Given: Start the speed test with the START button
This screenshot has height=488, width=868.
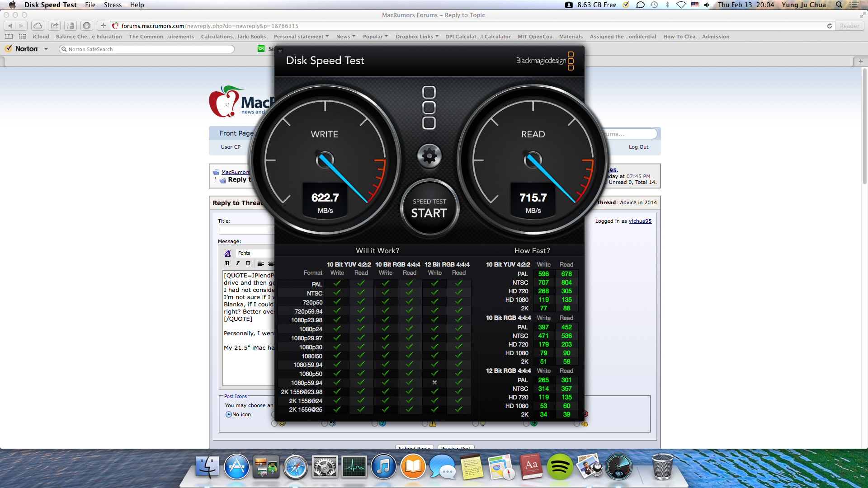Looking at the screenshot, I should [x=429, y=208].
